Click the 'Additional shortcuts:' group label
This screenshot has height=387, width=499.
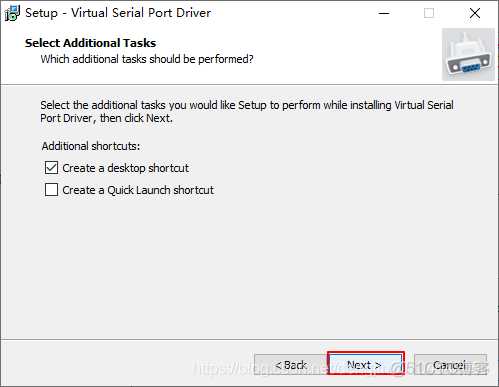point(91,146)
